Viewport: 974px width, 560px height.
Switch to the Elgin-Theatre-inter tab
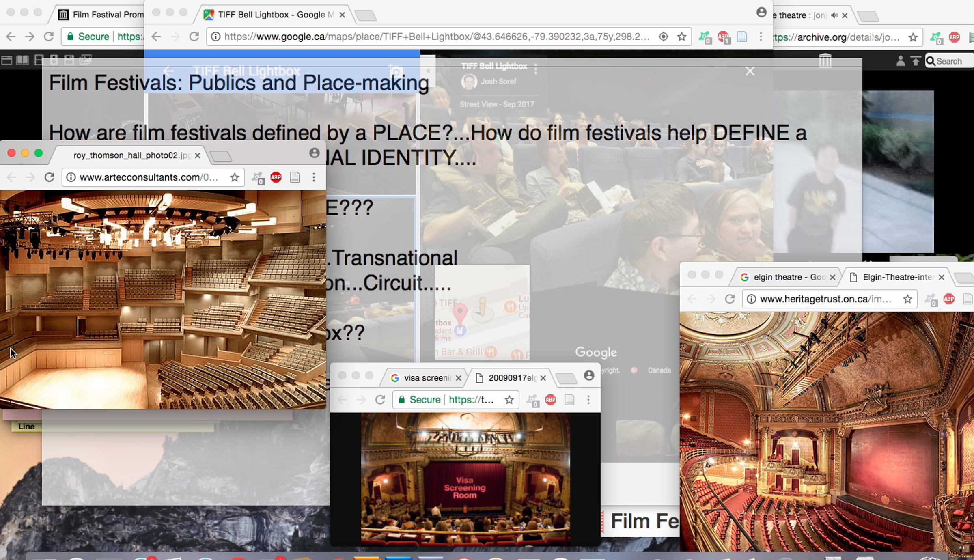coord(898,277)
